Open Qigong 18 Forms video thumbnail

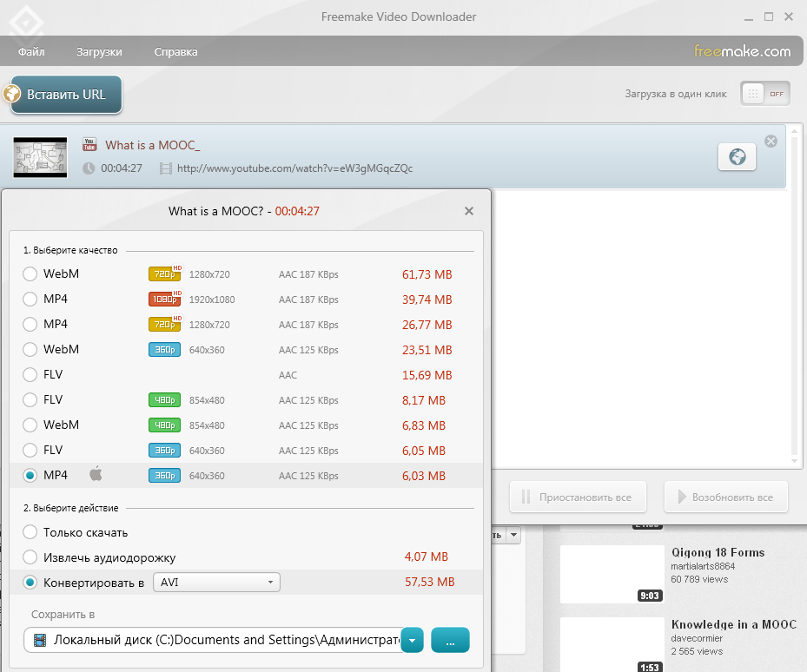(x=612, y=574)
